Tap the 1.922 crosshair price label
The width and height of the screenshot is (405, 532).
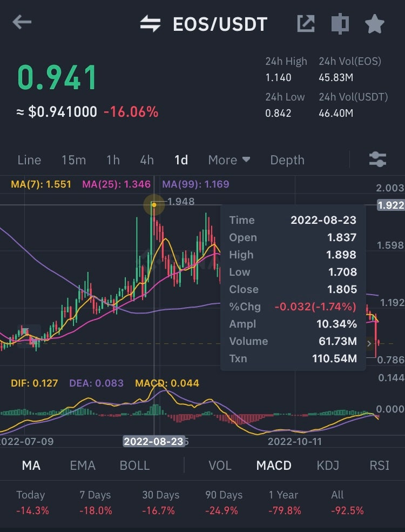[x=391, y=205]
